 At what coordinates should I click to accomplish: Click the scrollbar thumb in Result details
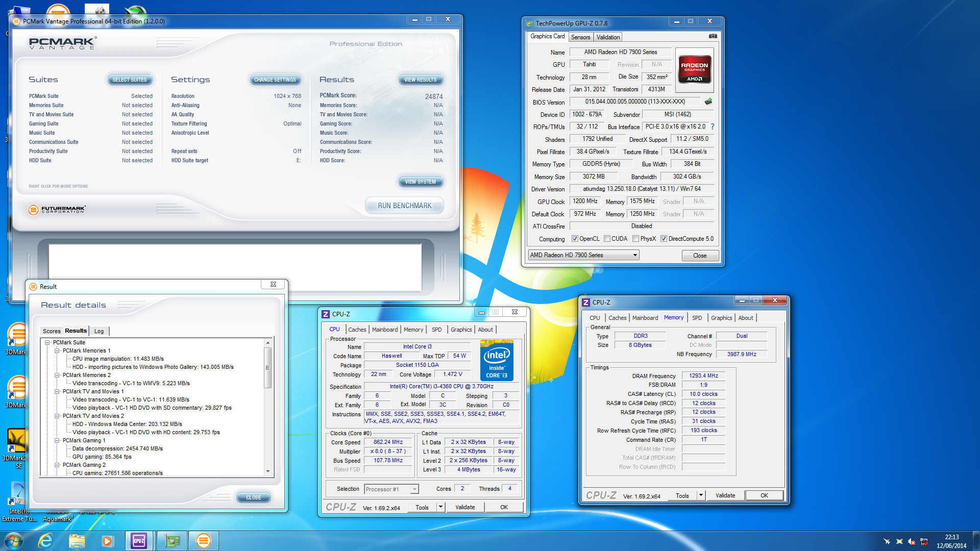coord(267,367)
